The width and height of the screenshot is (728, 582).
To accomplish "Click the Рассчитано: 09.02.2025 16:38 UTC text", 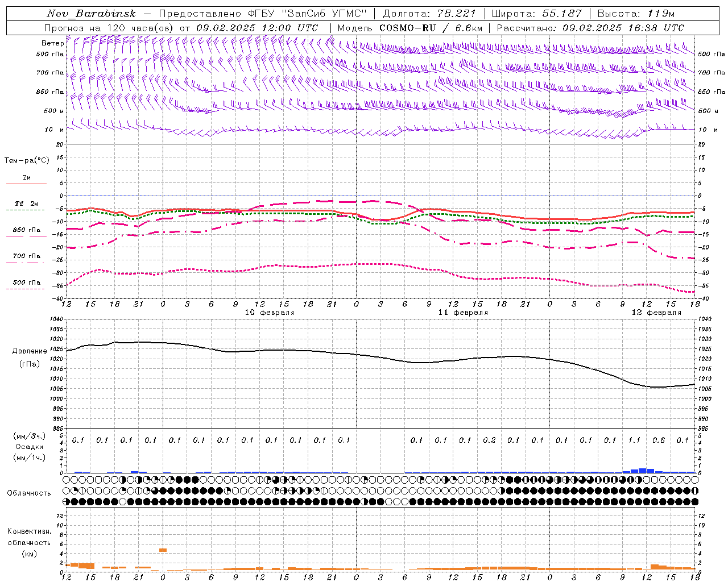I will click(590, 27).
